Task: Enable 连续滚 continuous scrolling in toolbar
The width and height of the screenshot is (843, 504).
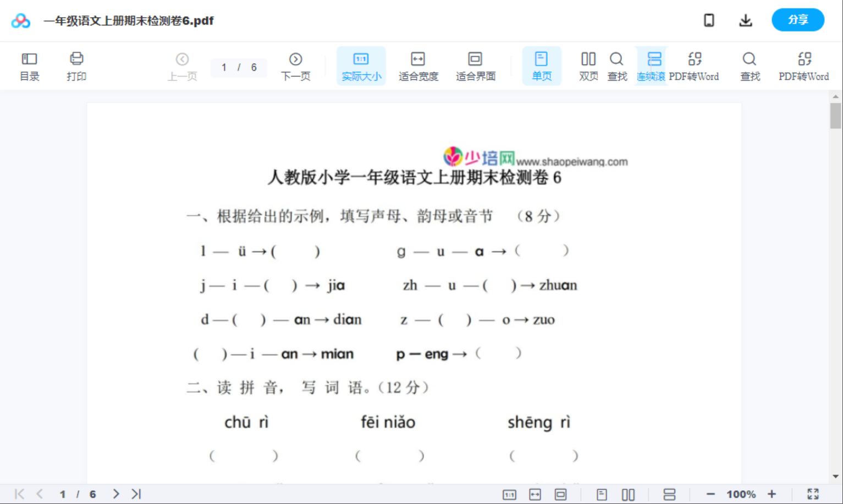Action: click(x=651, y=66)
